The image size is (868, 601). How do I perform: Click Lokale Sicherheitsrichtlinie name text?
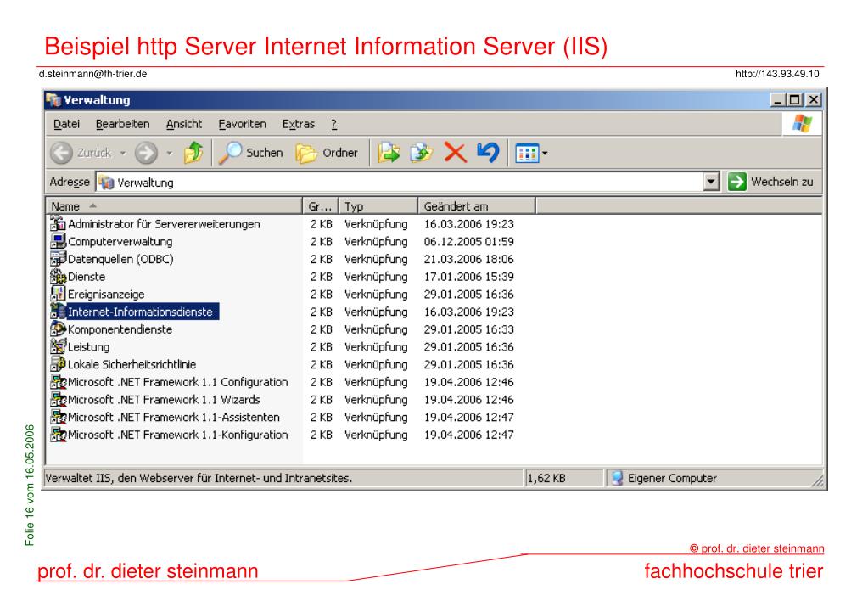pos(132,364)
